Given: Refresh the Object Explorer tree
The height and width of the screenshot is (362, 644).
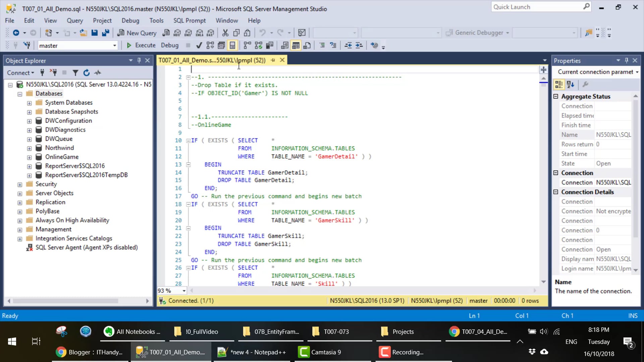Looking at the screenshot, I should [x=87, y=73].
